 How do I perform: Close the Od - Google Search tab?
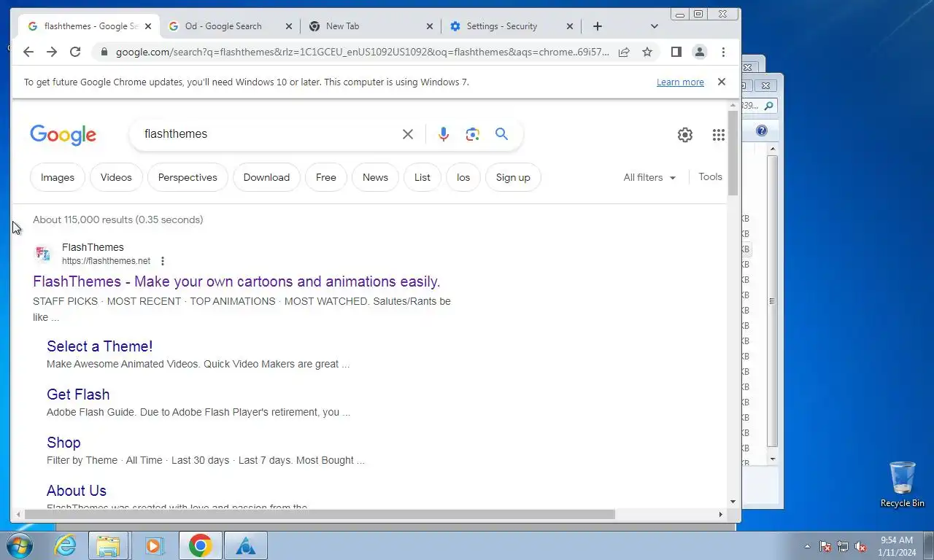(289, 26)
